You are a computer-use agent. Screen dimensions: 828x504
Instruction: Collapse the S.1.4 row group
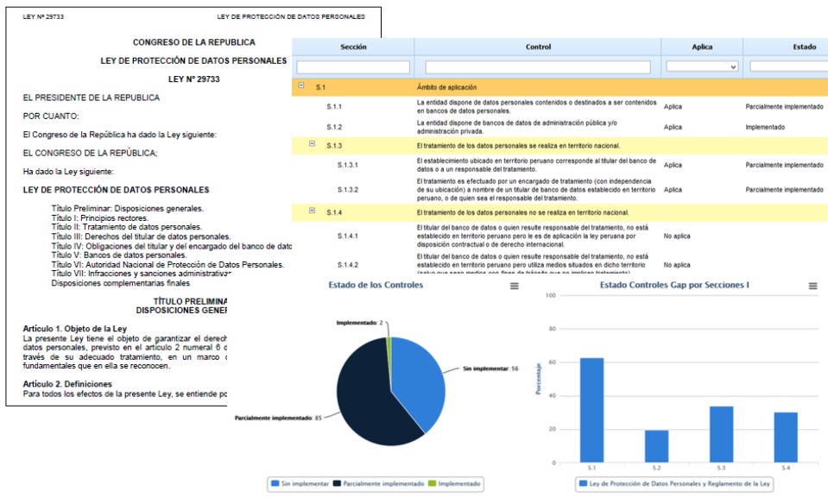tap(312, 211)
